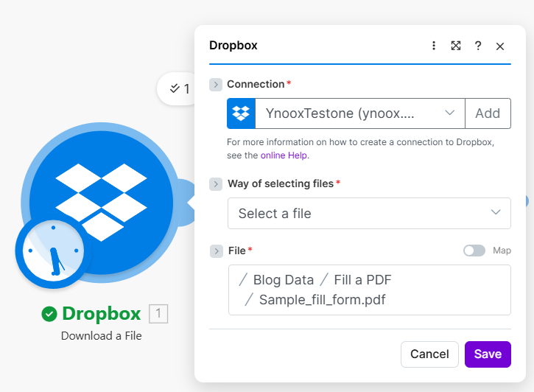Image resolution: width=534 pixels, height=392 pixels.
Task: Open the online Help link
Action: pos(284,155)
